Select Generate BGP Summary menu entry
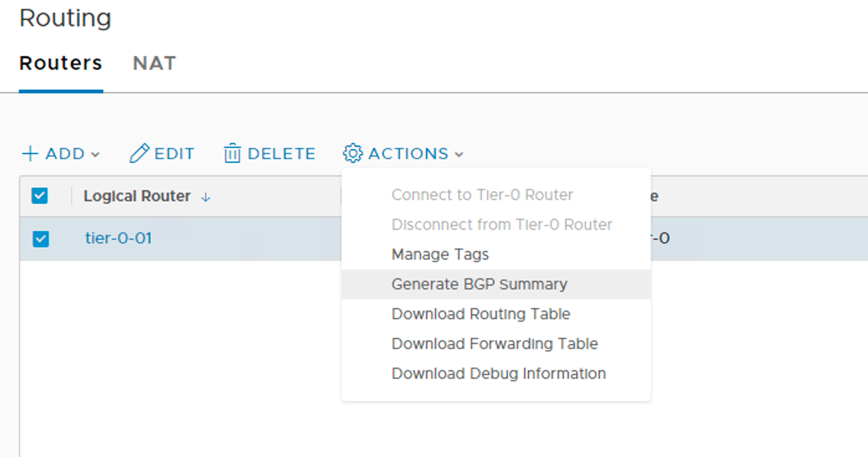The image size is (868, 457). pyautogui.click(x=479, y=284)
